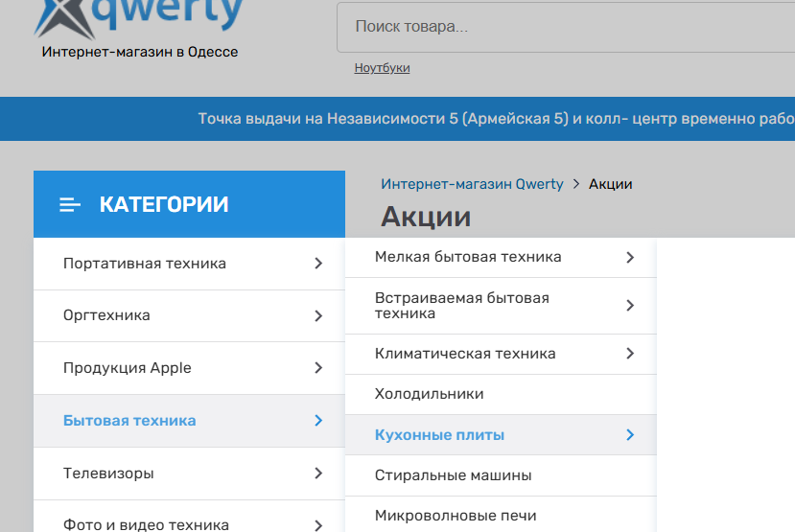Click chevron next to Телевизоры
The width and height of the screenshot is (795, 532).
pyautogui.click(x=318, y=474)
